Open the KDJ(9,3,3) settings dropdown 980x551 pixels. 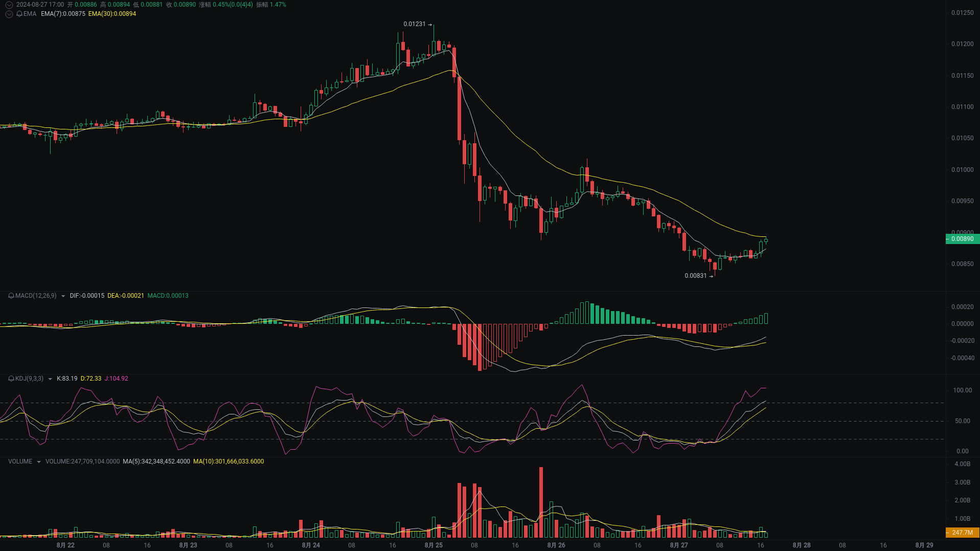pos(50,379)
